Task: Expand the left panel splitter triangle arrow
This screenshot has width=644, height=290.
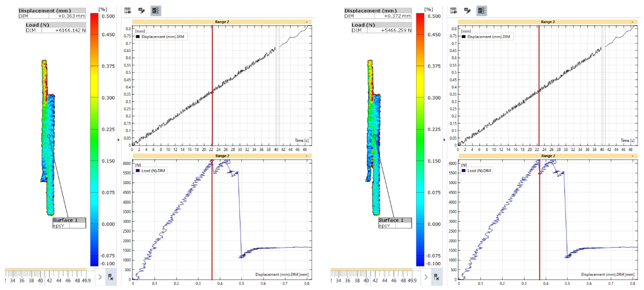Action: 119,140
